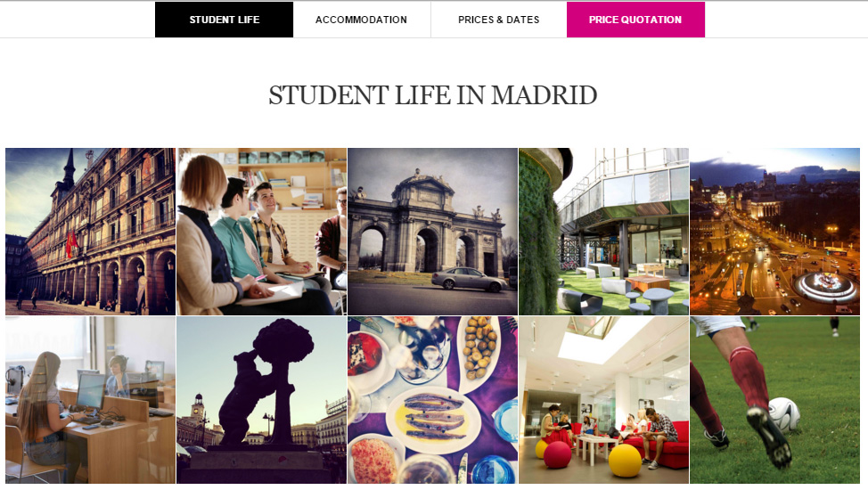The width and height of the screenshot is (868, 490).
Task: View the students in classroom photo
Action: [x=261, y=232]
